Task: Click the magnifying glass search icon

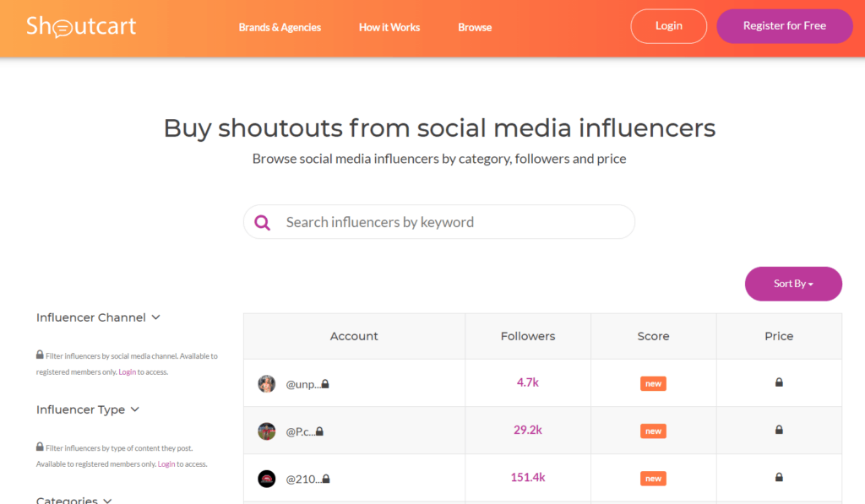Action: pyautogui.click(x=263, y=222)
